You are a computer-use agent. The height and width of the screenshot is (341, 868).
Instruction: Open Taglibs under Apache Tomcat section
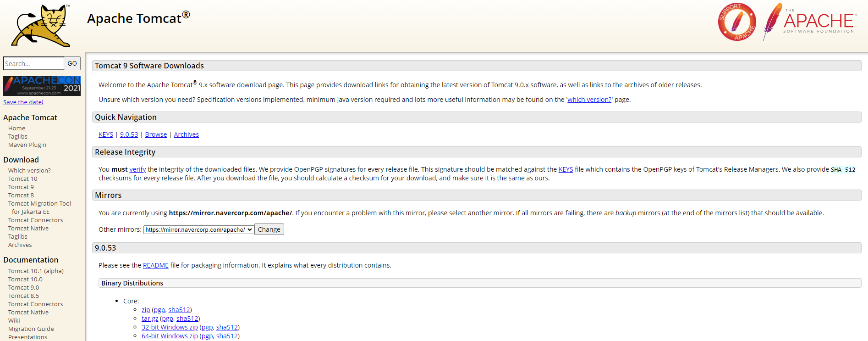pyautogui.click(x=18, y=136)
